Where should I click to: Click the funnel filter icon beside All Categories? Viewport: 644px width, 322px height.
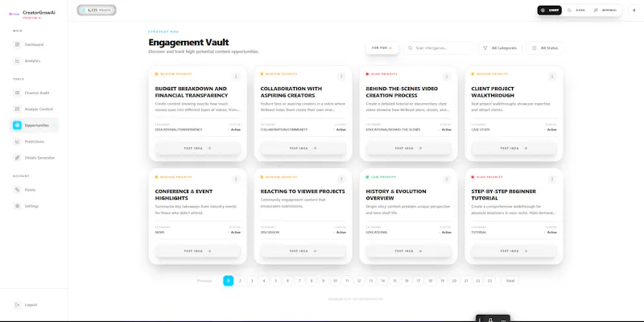[485, 48]
